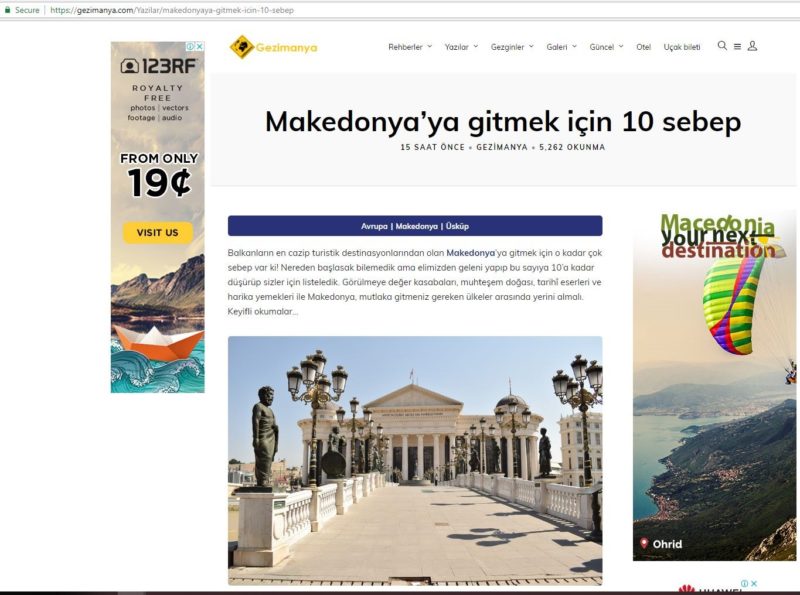Close the 123RF ad with X icon
The image size is (800, 595).
(200, 46)
